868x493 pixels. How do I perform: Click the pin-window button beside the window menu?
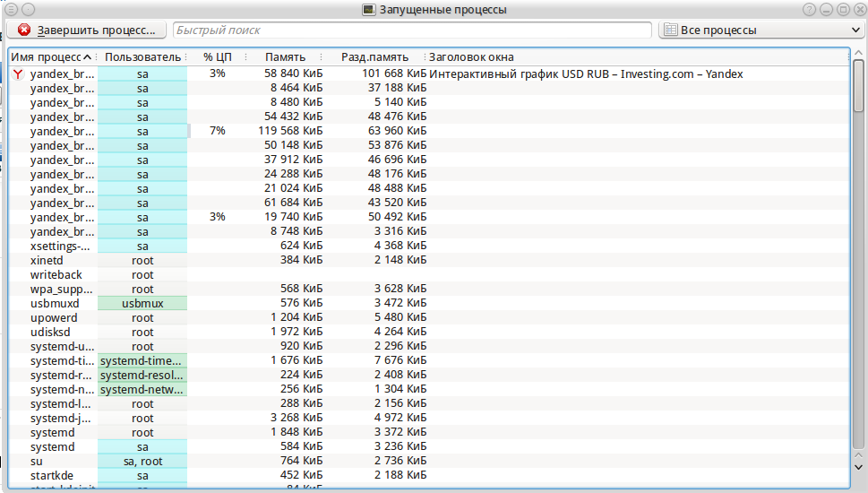[28, 10]
